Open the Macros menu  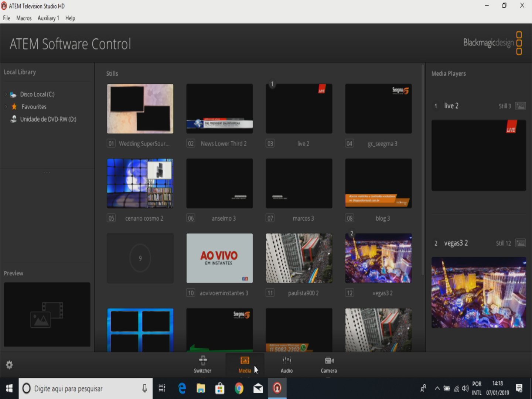pos(24,18)
